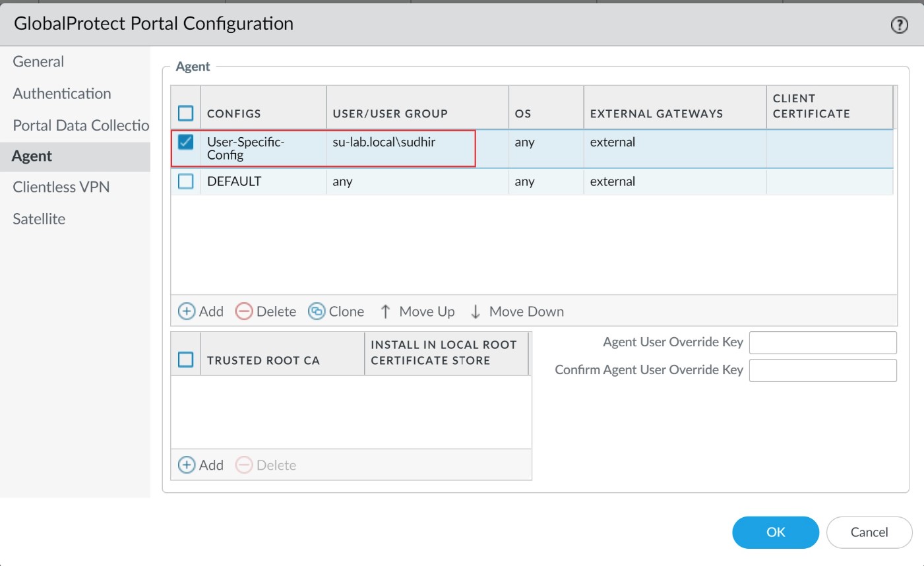Click the Confirm Agent User Override Key field
This screenshot has width=924, height=566.
click(822, 370)
